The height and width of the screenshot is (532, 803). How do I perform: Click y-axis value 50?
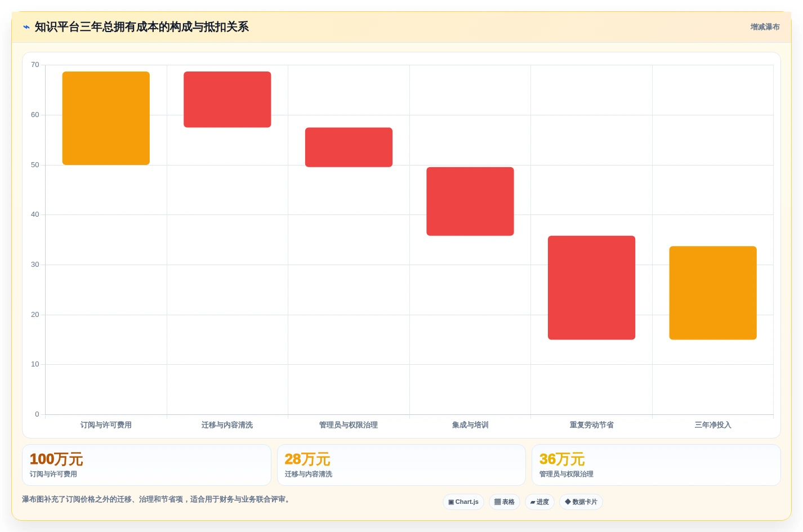35,165
